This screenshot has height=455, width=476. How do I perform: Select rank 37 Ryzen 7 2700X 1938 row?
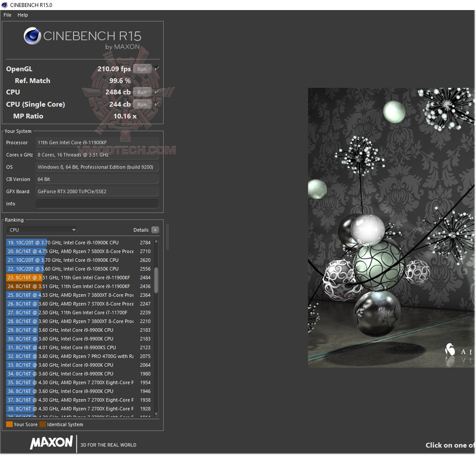coord(80,400)
